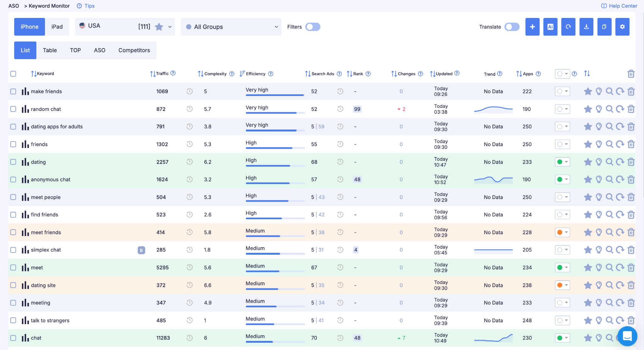The height and width of the screenshot is (350, 644).
Task: Open the AI keyword assistant icon
Action: click(550, 27)
